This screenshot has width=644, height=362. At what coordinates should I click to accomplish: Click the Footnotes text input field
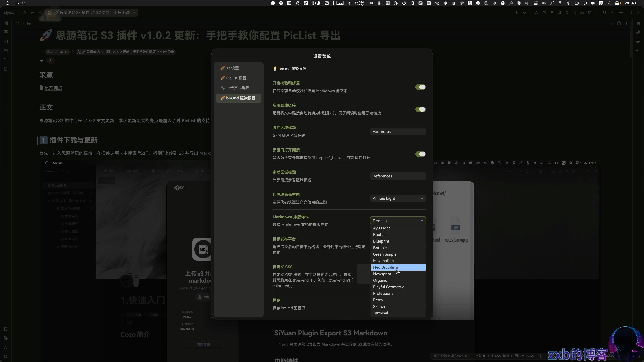tap(398, 132)
